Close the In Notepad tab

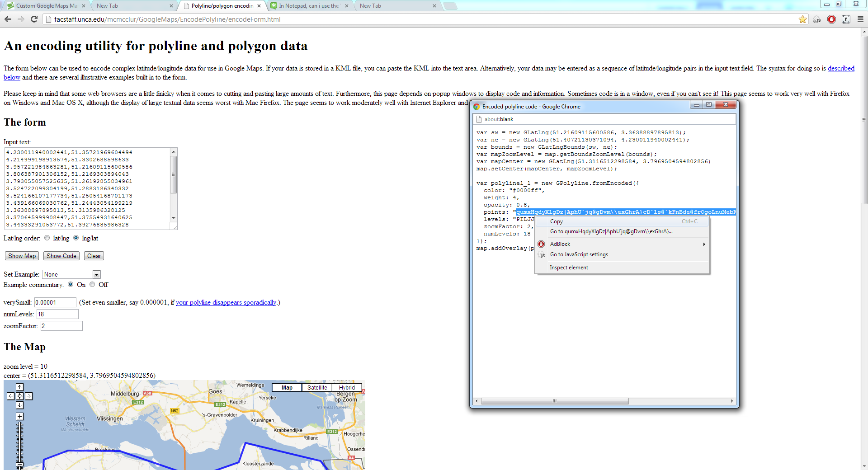[x=346, y=6]
